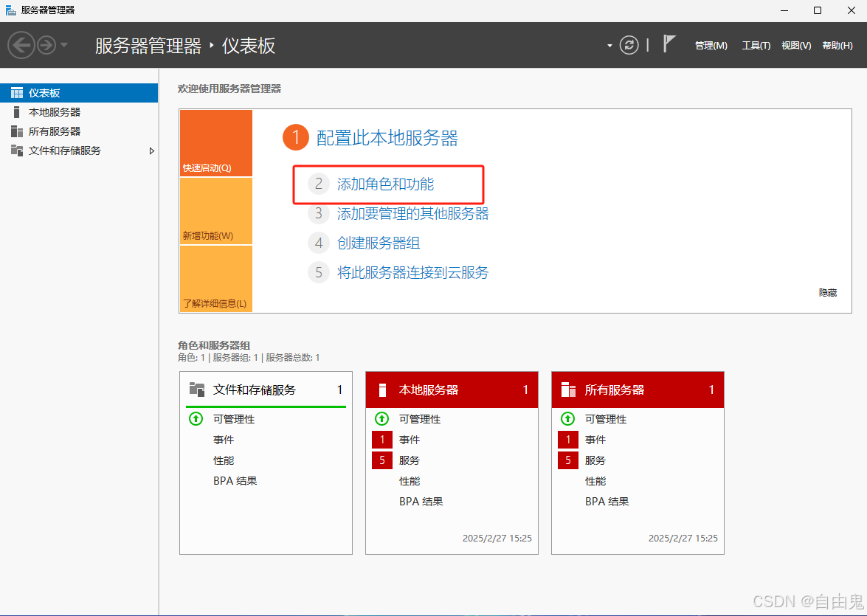Click the step 3 number circle
Screen dimensions: 867x616
319,213
